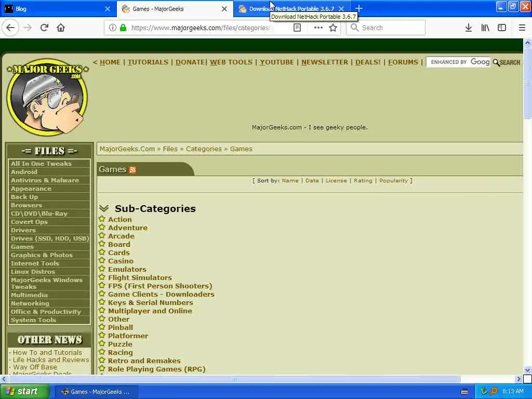
Task: Click the Google custom search field
Action: 458,62
